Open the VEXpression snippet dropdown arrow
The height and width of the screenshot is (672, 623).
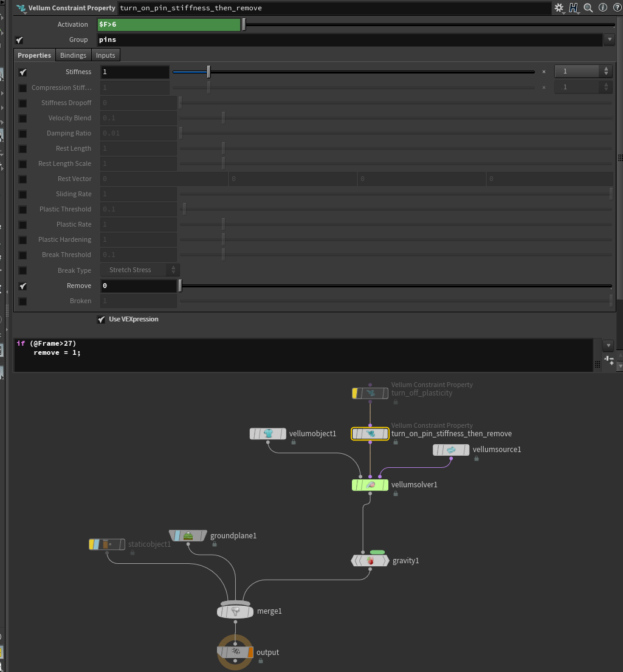(x=608, y=345)
